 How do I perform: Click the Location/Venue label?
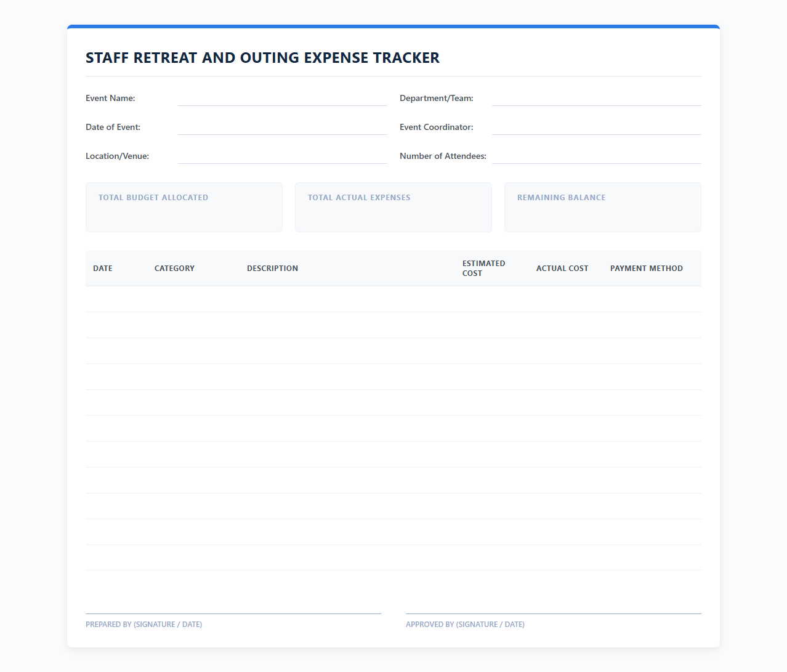pyautogui.click(x=117, y=156)
